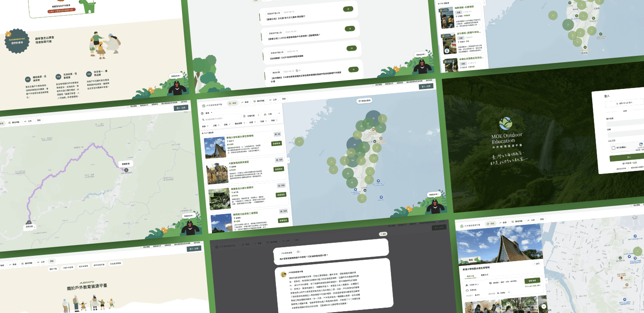Open 路線 tab in 東海大學 detail window
Viewport: 644px width, 313px height.
pos(503,222)
